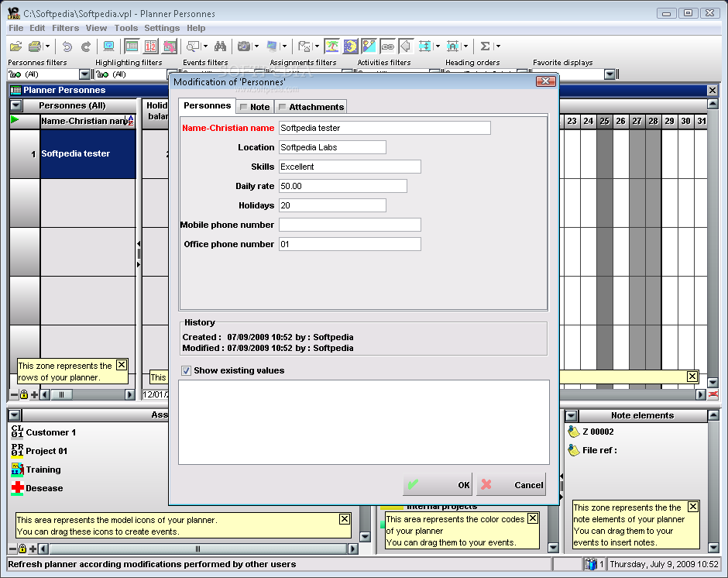Viewport: 728px width, 578px height.
Task: Select the Desease red cross icon
Action: pos(17,488)
